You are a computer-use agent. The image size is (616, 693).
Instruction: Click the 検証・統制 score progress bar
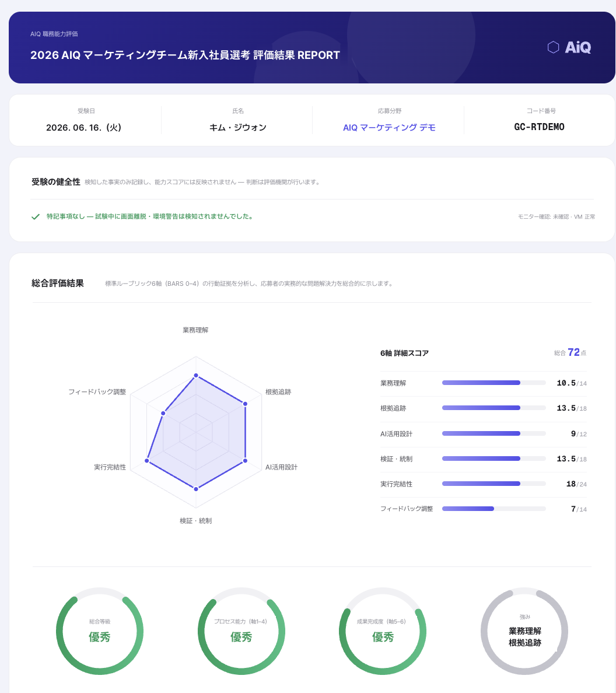[494, 459]
